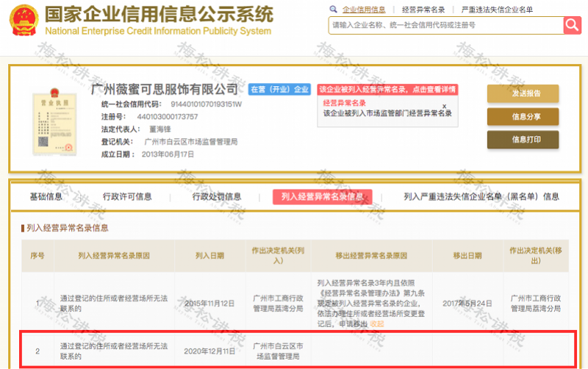Click the national emblem logo
This screenshot has height=369, width=588.
[24, 21]
